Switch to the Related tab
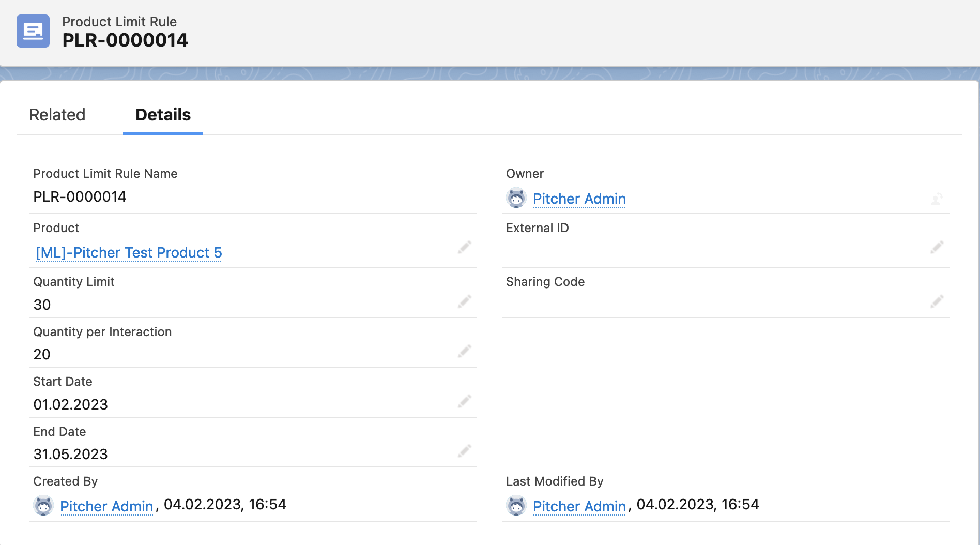This screenshot has width=980, height=545. tap(57, 115)
